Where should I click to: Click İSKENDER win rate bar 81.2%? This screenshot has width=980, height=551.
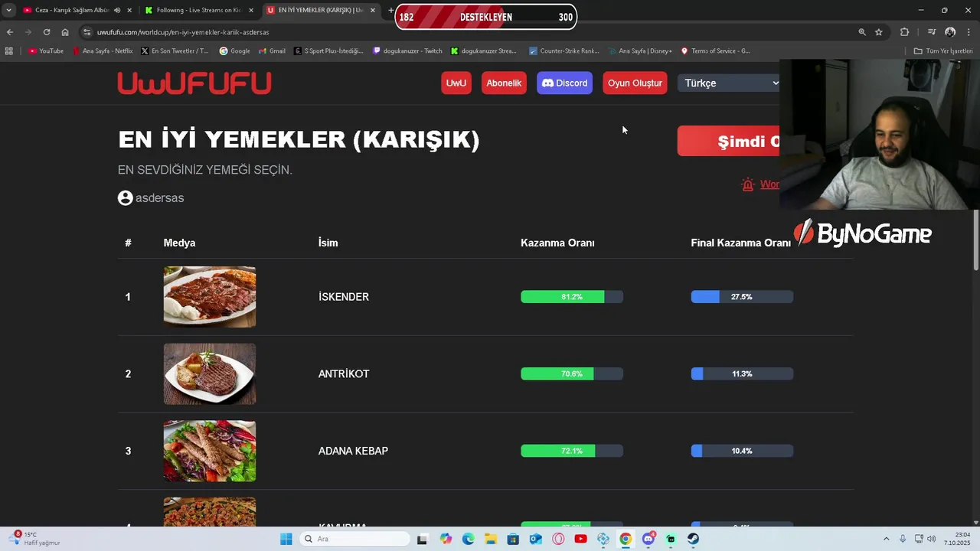[572, 297]
